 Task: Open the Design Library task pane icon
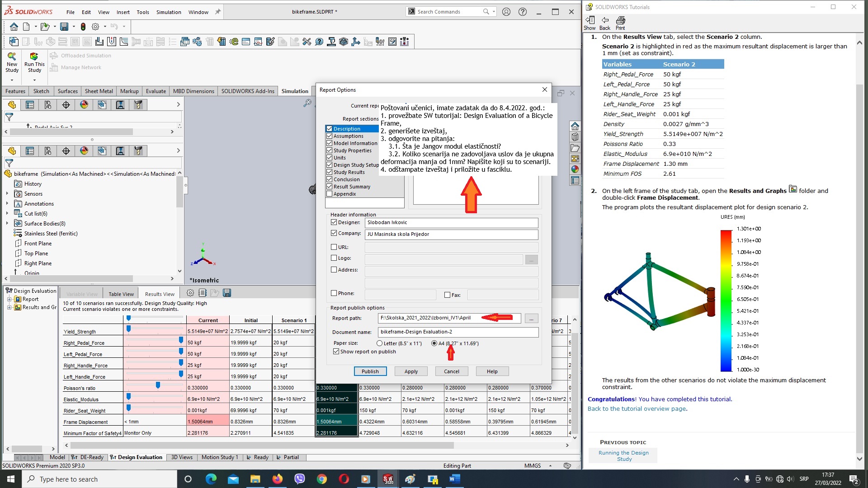tap(575, 137)
